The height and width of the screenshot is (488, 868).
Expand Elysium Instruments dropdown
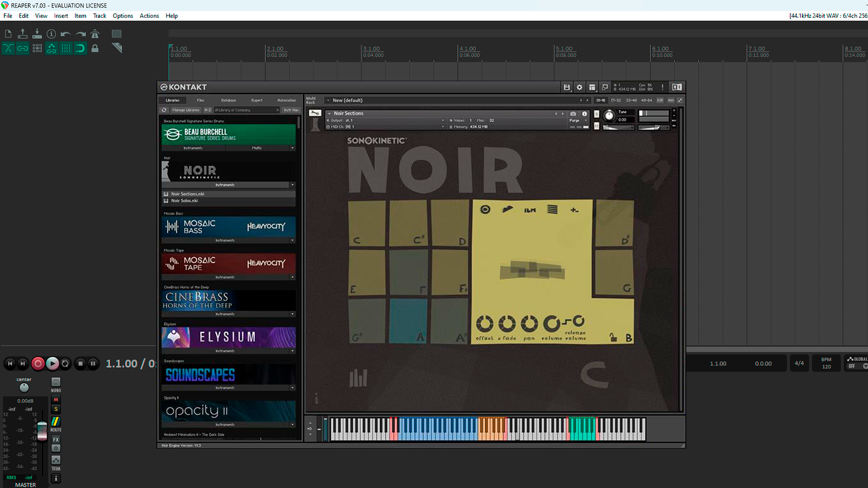[x=292, y=351]
